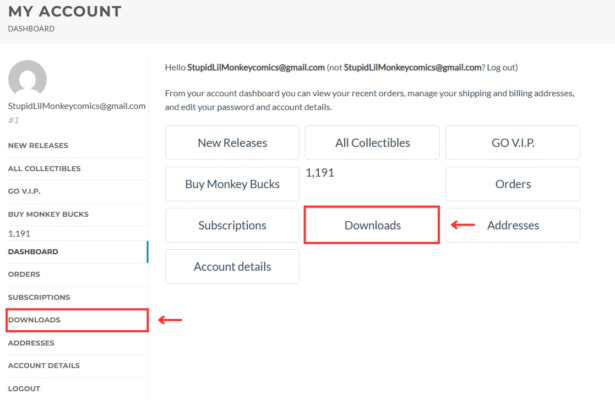The width and height of the screenshot is (615, 400).
Task: Go to Dashboard in the sidebar
Action: point(33,251)
